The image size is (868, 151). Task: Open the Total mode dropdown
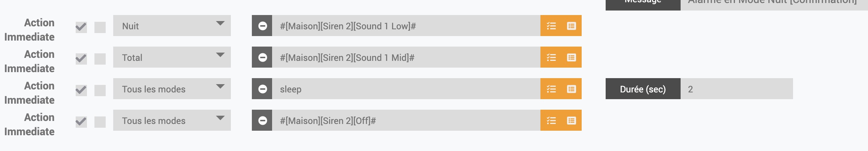point(172,57)
